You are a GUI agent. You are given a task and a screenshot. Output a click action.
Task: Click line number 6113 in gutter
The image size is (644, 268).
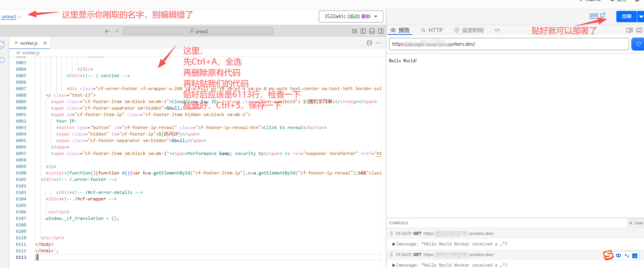21,257
